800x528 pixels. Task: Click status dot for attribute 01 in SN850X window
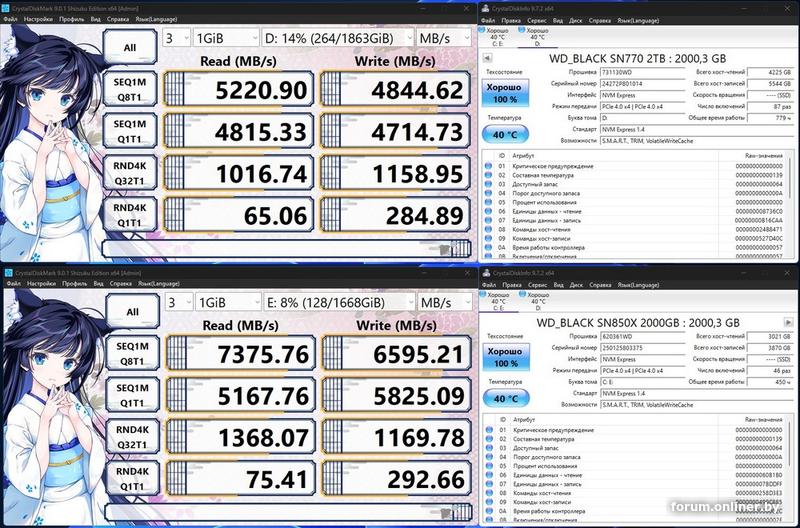tap(489, 430)
